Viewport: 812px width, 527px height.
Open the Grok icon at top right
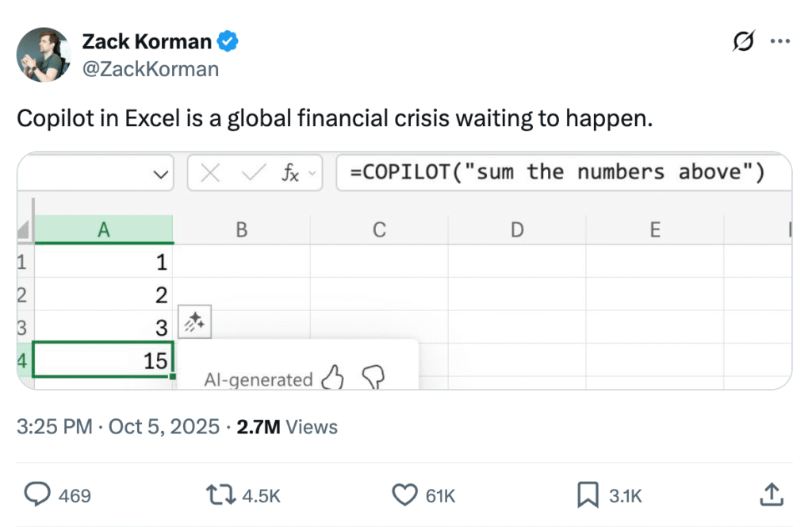(x=744, y=41)
